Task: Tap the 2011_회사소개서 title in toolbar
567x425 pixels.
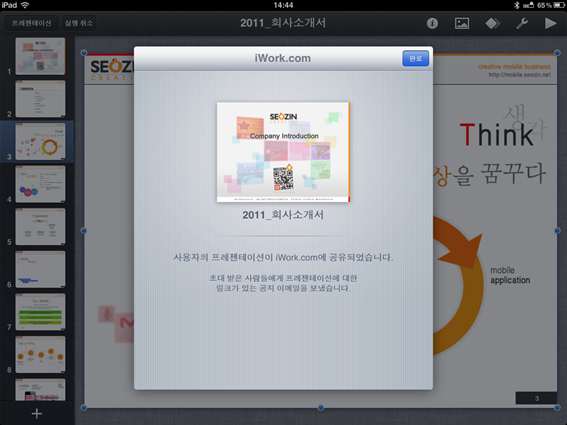Action: pos(283,23)
